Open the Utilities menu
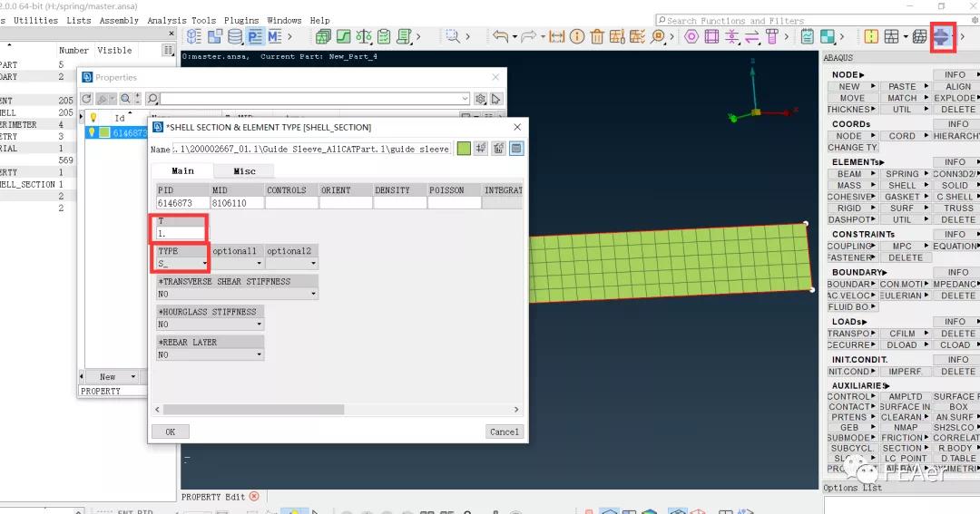This screenshot has width=980, height=514. click(x=35, y=21)
